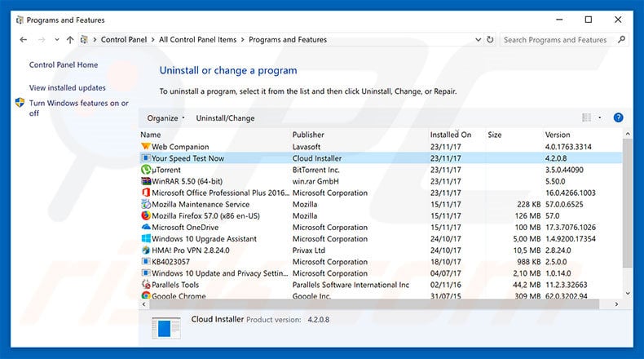Refresh the Programs and Features list
This screenshot has width=644, height=359.
(490, 39)
